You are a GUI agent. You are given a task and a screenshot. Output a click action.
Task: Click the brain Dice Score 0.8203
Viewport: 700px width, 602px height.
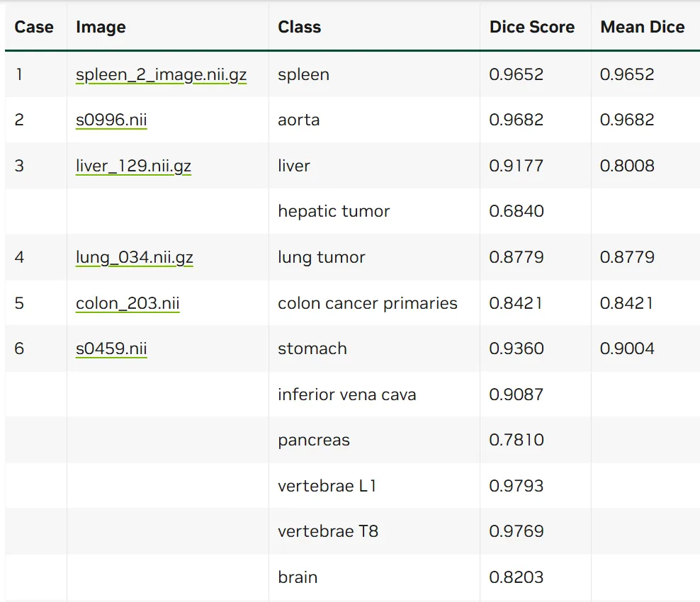[516, 577]
